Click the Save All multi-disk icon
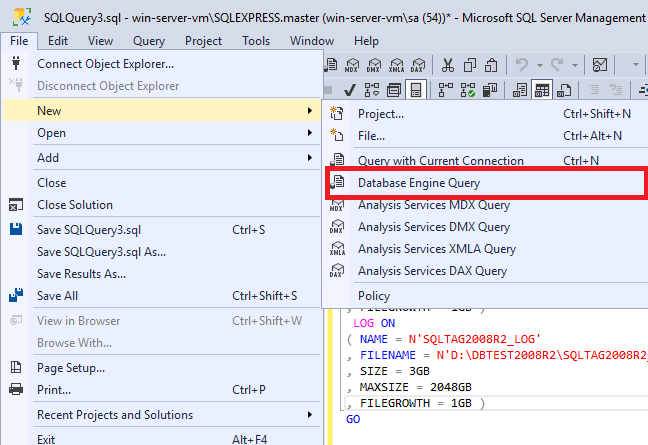Screen dimensions: 648x445 [x=16, y=295]
